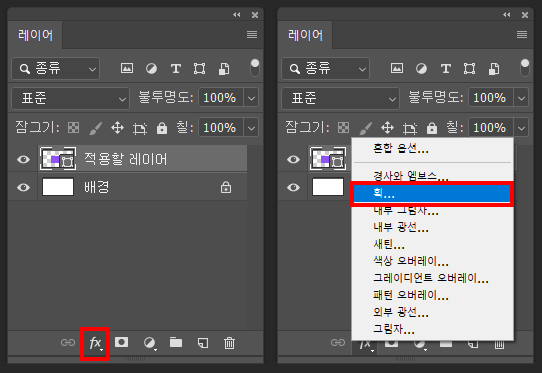Filter type layers in right panel
Image resolution: width=542 pixels, height=373 pixels.
pyautogui.click(x=446, y=68)
